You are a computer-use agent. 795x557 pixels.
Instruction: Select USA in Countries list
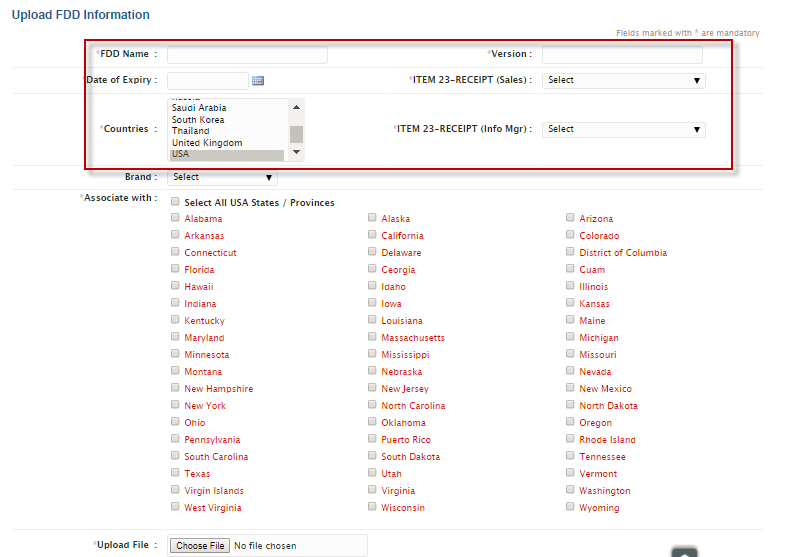click(228, 154)
